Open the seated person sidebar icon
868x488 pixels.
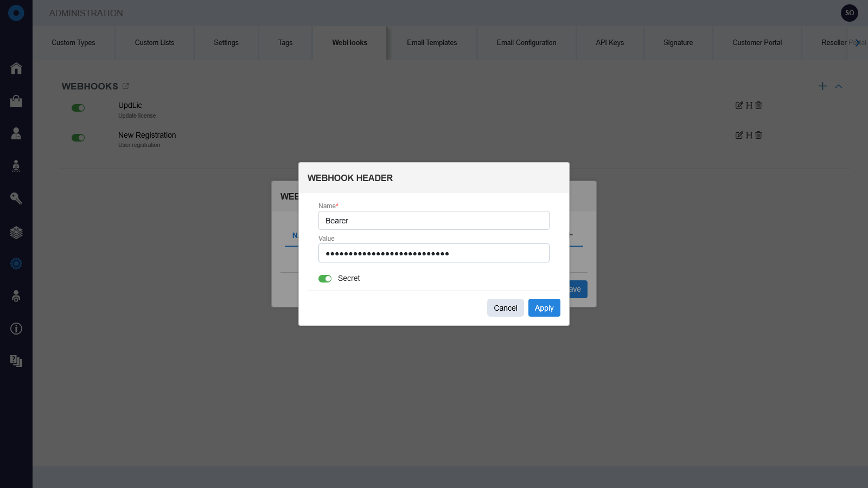(x=16, y=166)
